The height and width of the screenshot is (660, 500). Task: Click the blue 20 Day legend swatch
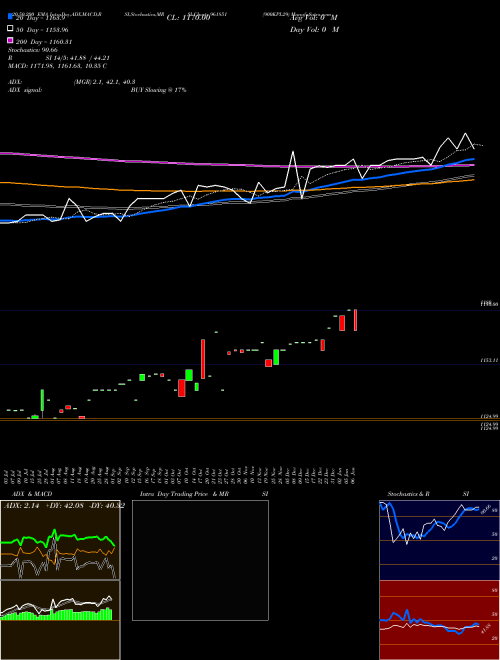tap(10, 18)
